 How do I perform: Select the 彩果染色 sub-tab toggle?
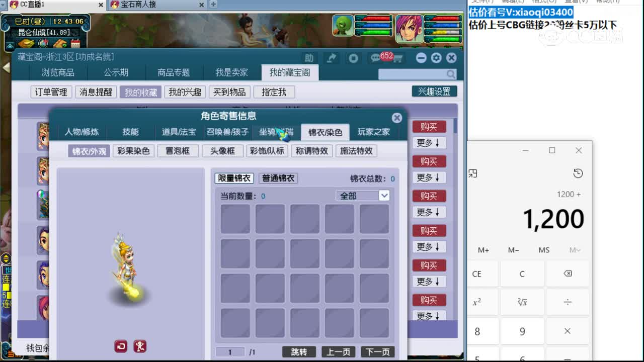click(133, 150)
